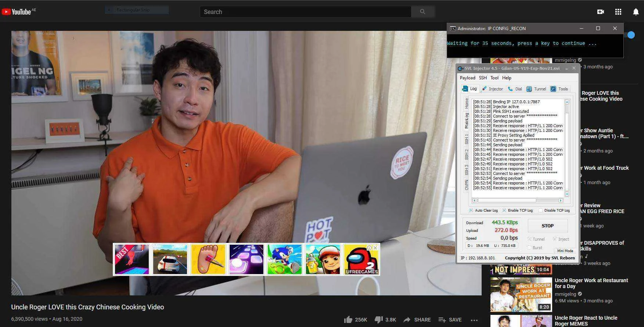Switch to the Tunnel tab
The height and width of the screenshot is (327, 644).
click(x=536, y=89)
